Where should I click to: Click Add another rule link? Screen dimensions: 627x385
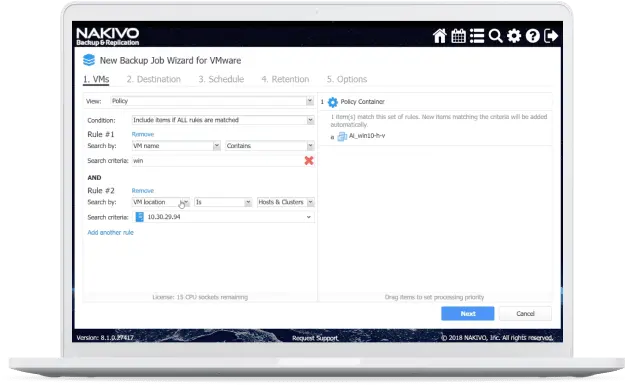(110, 233)
